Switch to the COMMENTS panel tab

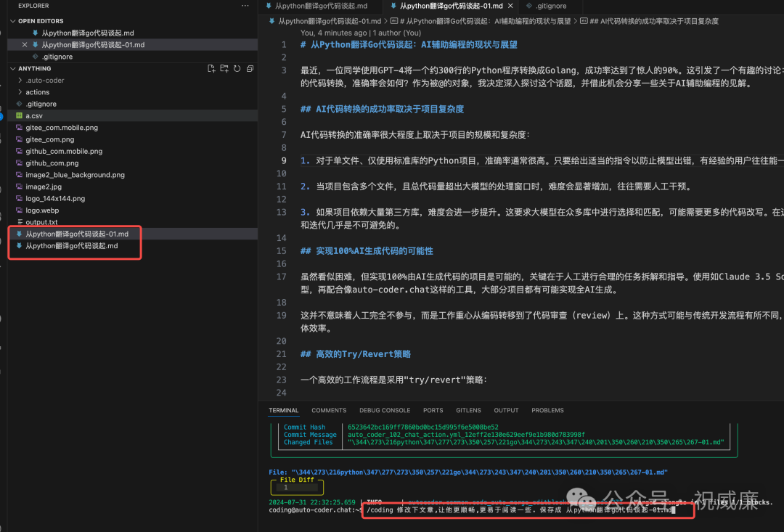pos(329,411)
